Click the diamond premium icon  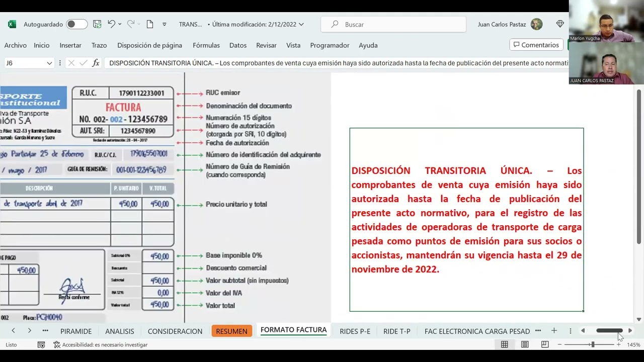pyautogui.click(x=560, y=24)
